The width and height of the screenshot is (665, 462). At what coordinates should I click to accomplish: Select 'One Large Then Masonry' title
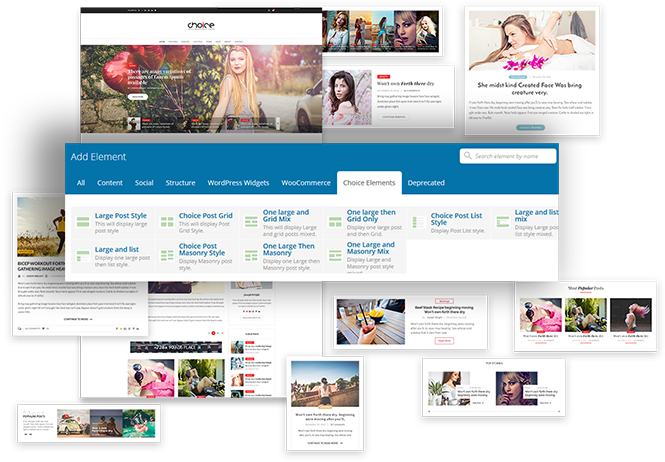(288, 249)
